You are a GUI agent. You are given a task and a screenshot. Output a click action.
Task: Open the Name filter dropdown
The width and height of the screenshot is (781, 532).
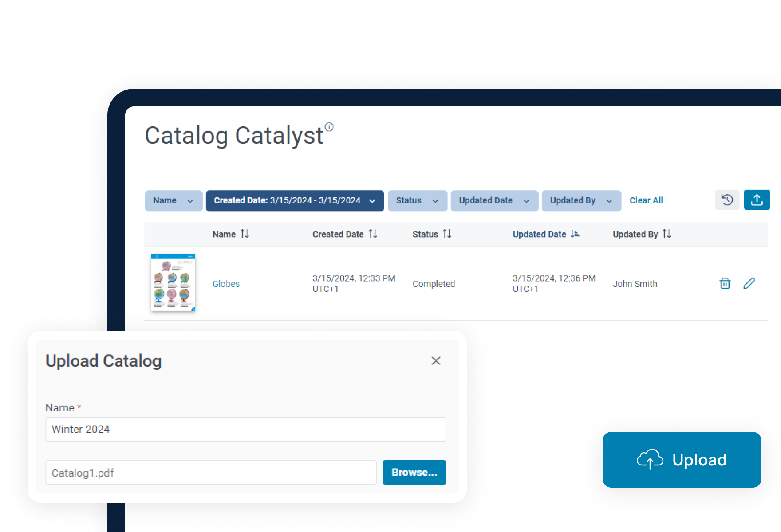[174, 201]
